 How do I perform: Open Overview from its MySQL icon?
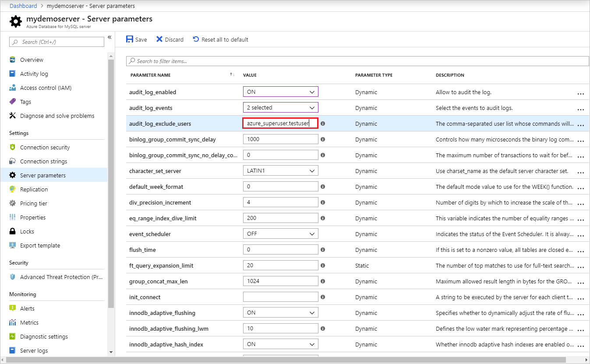tap(13, 60)
